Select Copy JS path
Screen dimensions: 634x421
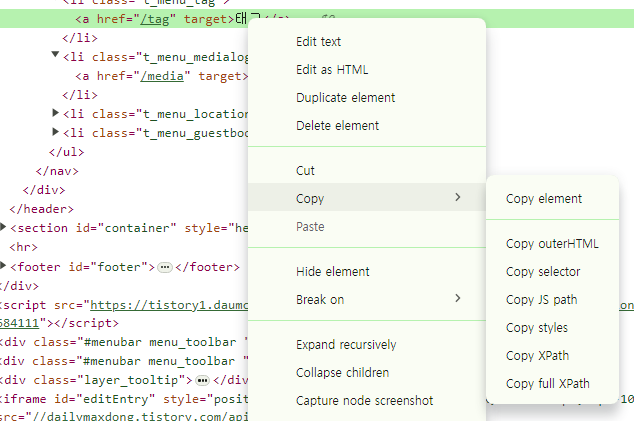point(541,299)
